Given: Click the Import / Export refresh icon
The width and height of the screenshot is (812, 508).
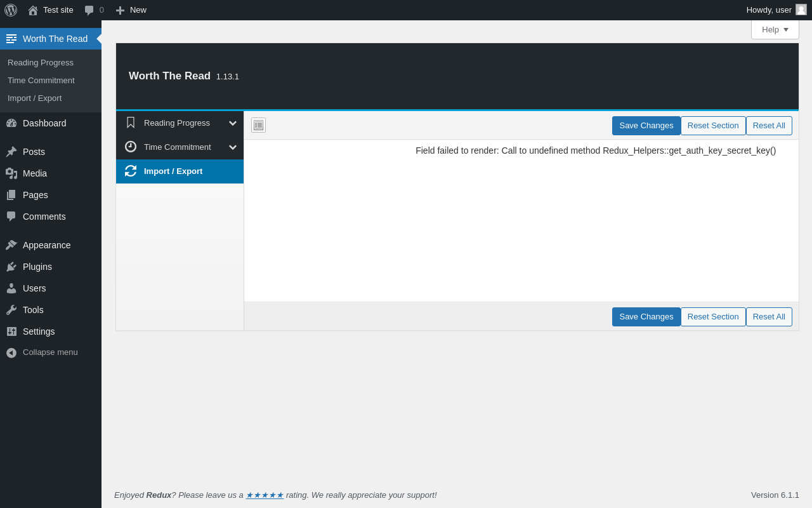Looking at the screenshot, I should coord(131,171).
